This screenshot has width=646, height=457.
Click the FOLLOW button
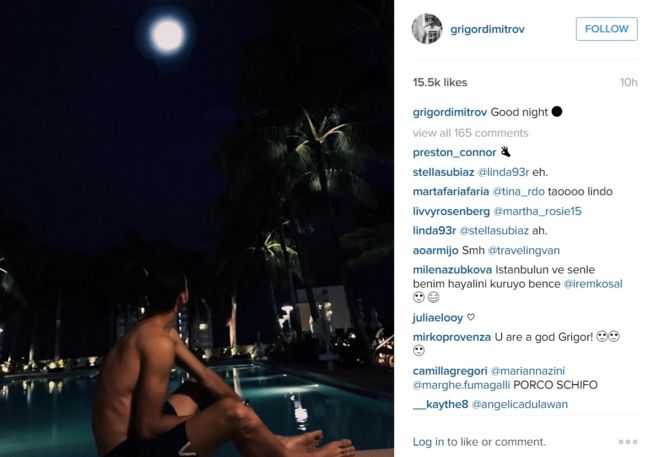pos(606,29)
